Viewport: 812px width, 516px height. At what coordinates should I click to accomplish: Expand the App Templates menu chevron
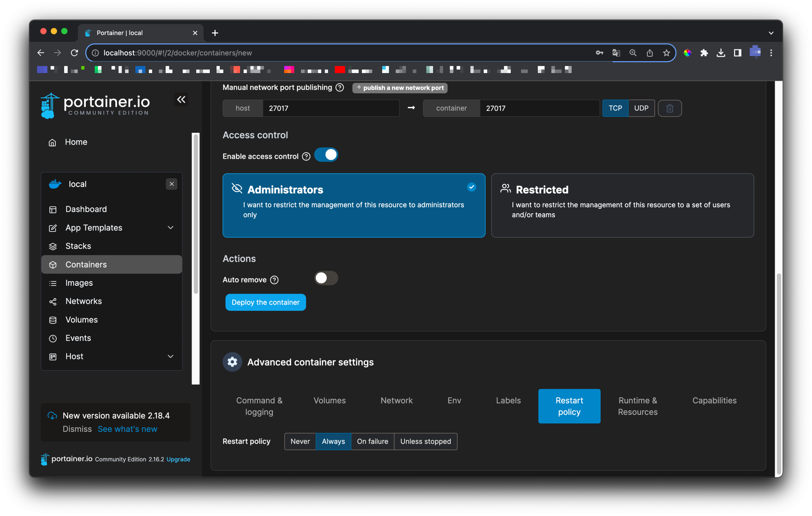click(171, 228)
